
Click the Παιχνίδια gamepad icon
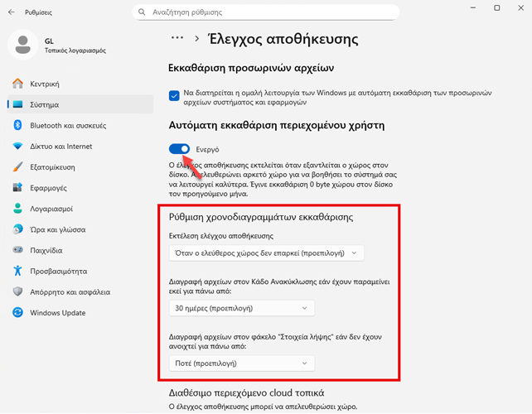tap(17, 250)
